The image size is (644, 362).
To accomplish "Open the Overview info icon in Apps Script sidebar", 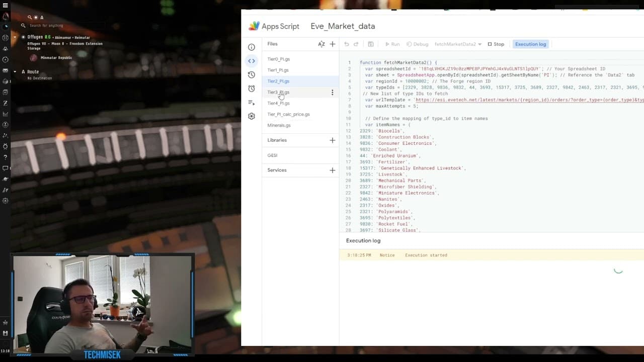I will click(x=252, y=47).
